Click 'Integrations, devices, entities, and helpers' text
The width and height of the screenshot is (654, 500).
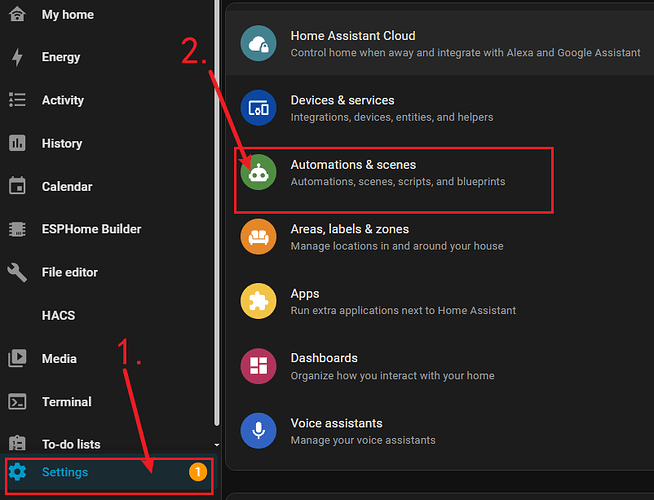pyautogui.click(x=392, y=117)
